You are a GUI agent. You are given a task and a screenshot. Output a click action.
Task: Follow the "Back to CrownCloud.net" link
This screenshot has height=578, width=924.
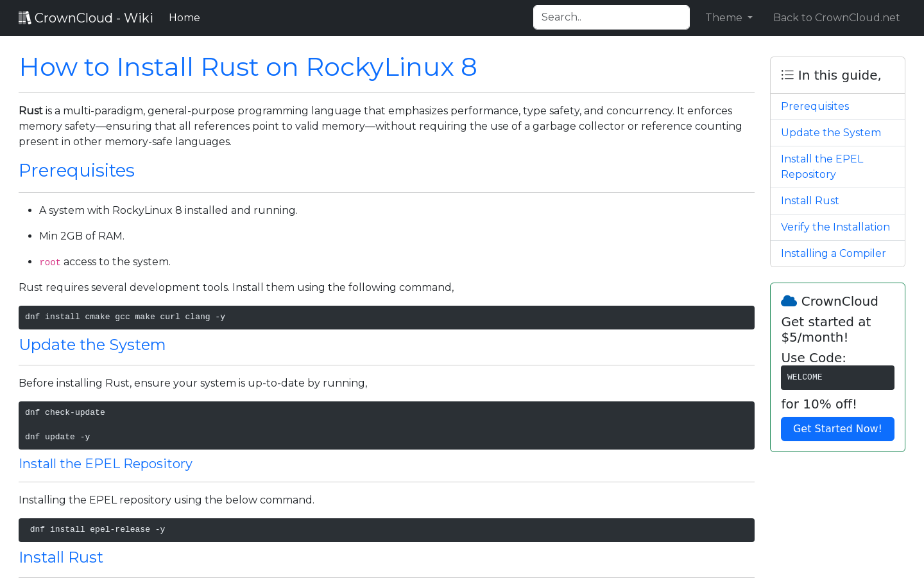click(x=836, y=17)
